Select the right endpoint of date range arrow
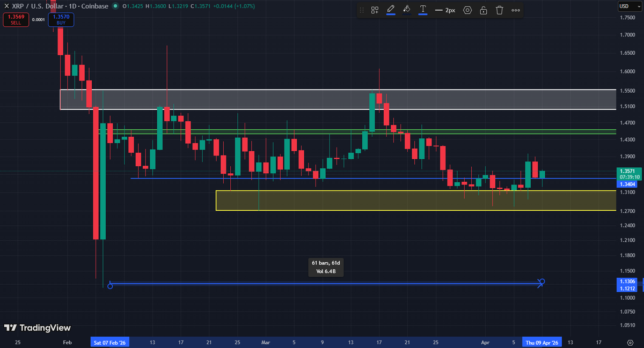The height and width of the screenshot is (348, 644). pos(543,282)
